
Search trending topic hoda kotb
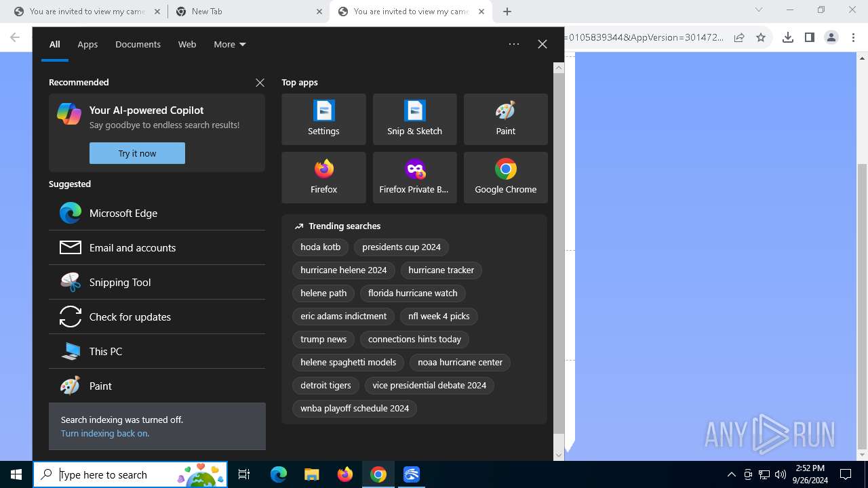coord(321,247)
